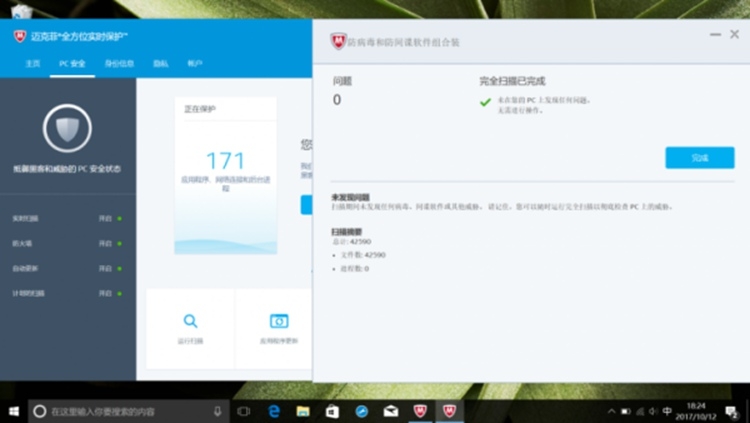Click the 进程数 0 bullet line
750x423 pixels.
click(354, 269)
